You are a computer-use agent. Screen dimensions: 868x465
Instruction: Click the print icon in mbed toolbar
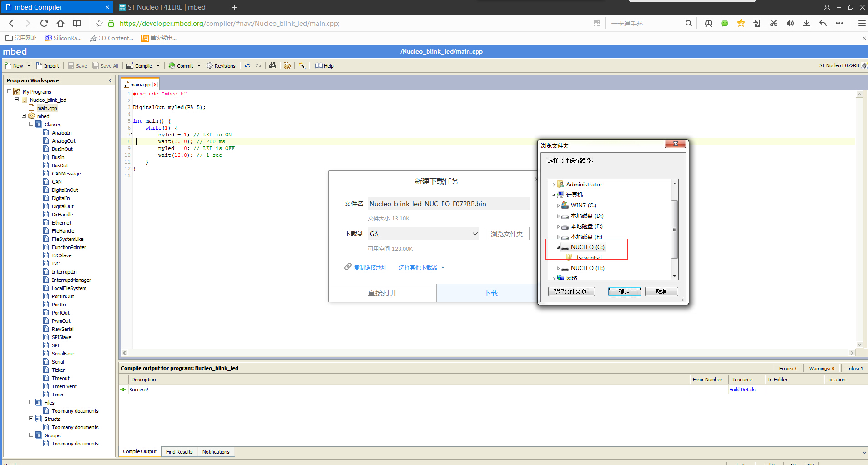tap(288, 65)
